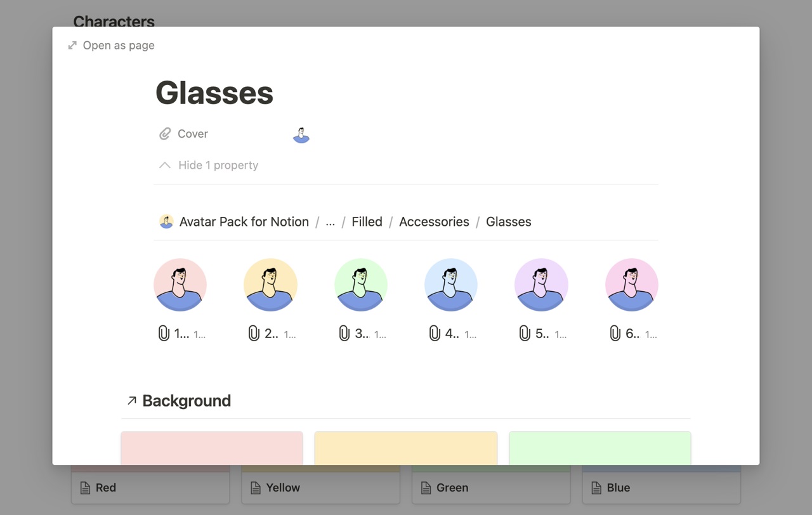Image resolution: width=812 pixels, height=515 pixels.
Task: Navigate to Accessories breadcrumb
Action: [434, 221]
